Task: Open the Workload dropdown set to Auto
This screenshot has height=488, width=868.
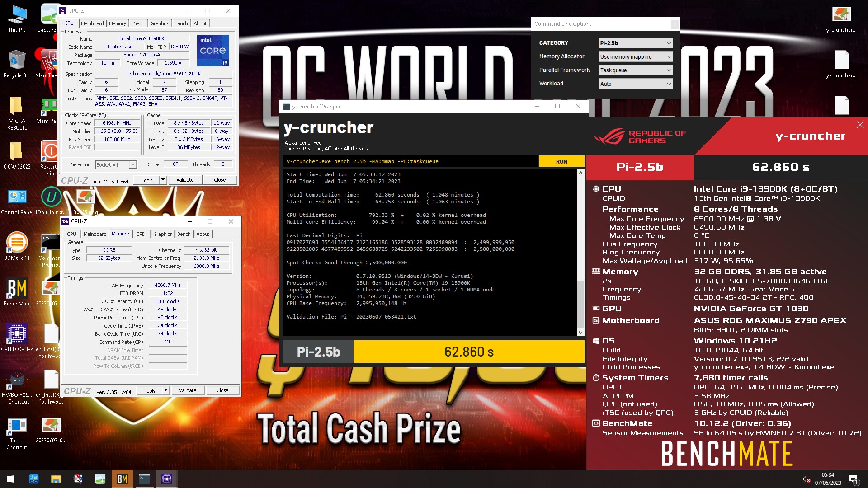Action: coord(636,84)
